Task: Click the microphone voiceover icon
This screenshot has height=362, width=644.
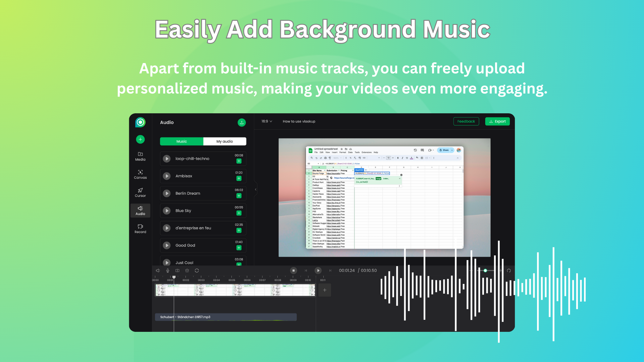Action: 168,270
